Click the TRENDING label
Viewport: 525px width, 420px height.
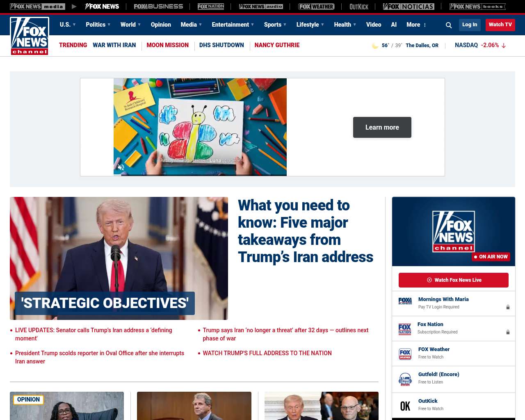[73, 45]
